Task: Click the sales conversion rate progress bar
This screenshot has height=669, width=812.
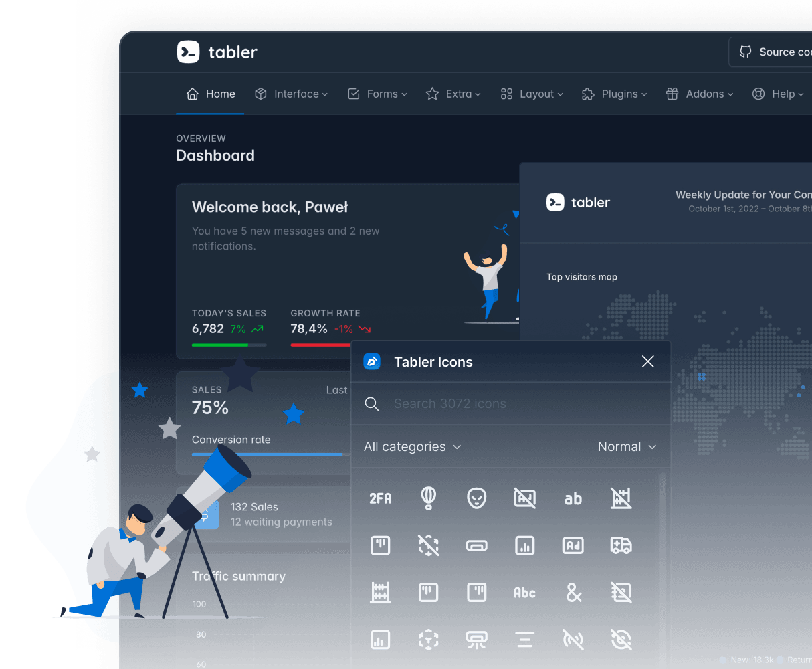Action: pyautogui.click(x=268, y=454)
